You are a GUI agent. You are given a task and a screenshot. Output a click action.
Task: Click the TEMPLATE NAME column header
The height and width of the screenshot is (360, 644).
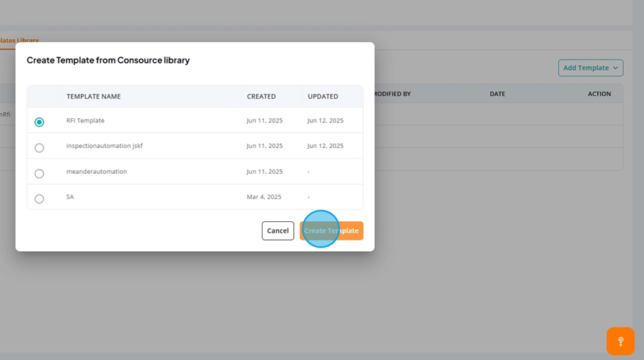[x=94, y=97]
